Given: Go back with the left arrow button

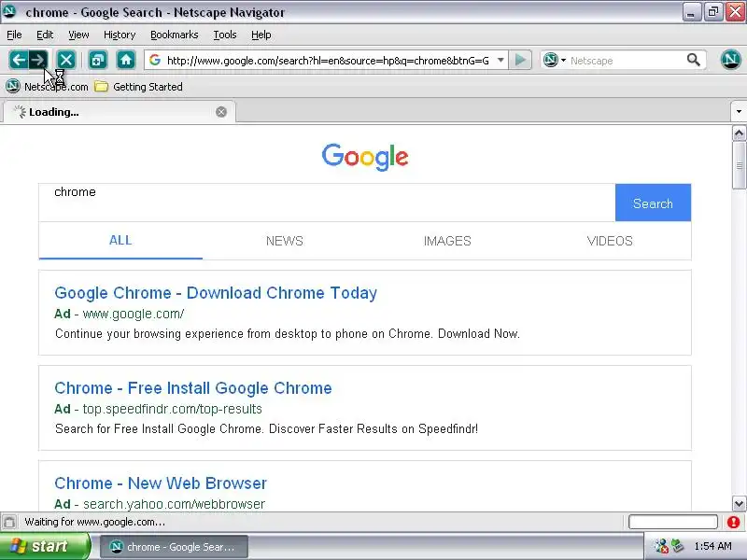Looking at the screenshot, I should (x=19, y=60).
